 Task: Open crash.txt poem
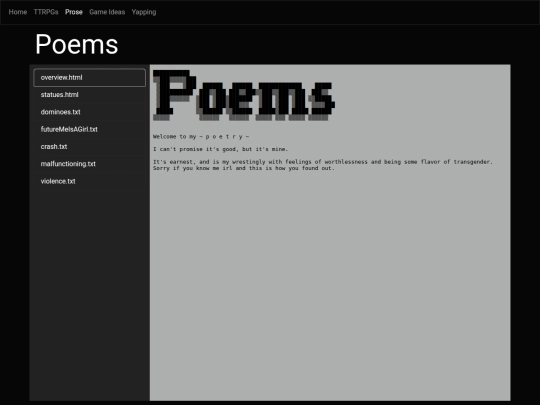click(90, 146)
